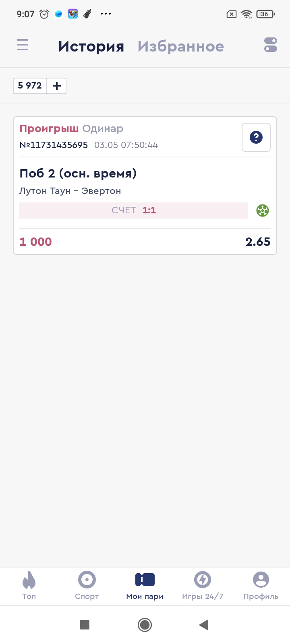Tap the СЧЕТ 1:1 score bar
Screen dimensions: 290x644
(x=134, y=211)
